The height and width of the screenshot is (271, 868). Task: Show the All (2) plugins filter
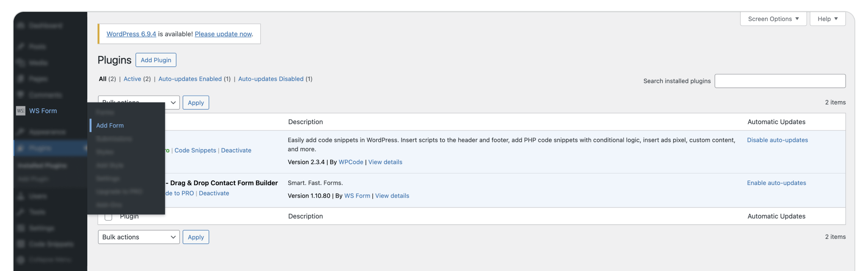pos(107,79)
